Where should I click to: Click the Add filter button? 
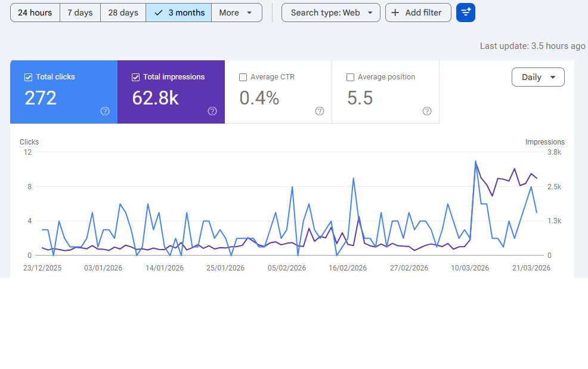[x=418, y=13]
